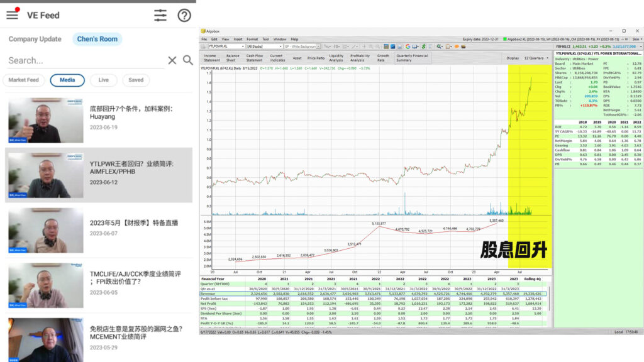The image size is (644, 362).
Task: Switch to the Asset tab
Action: click(297, 58)
